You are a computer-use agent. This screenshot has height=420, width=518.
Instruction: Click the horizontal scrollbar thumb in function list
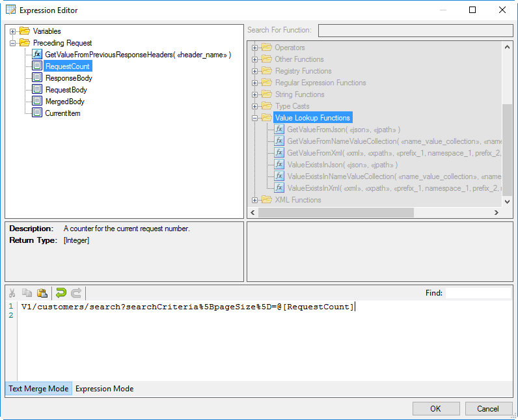click(x=336, y=212)
